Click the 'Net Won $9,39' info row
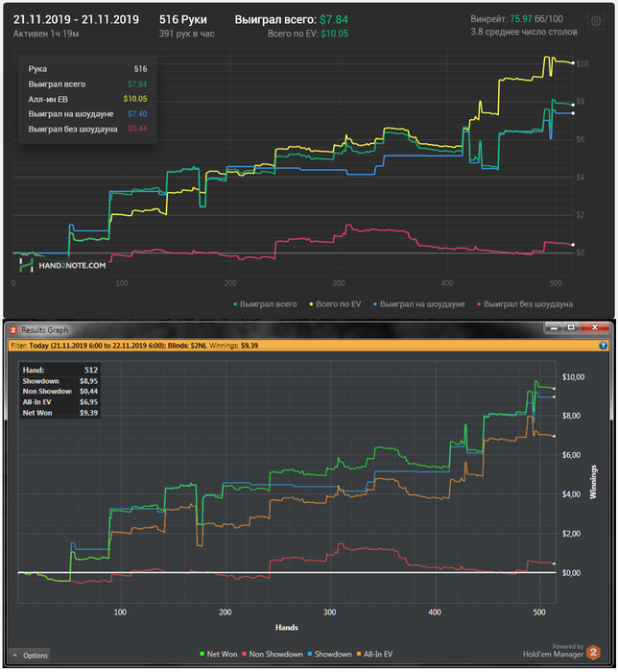 [59, 413]
